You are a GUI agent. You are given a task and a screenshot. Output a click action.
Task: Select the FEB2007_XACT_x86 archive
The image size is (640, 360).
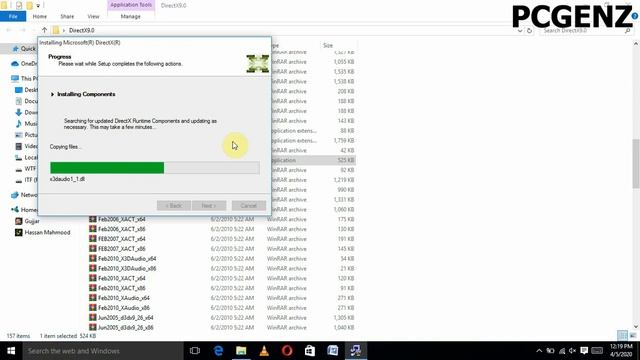[x=122, y=249]
